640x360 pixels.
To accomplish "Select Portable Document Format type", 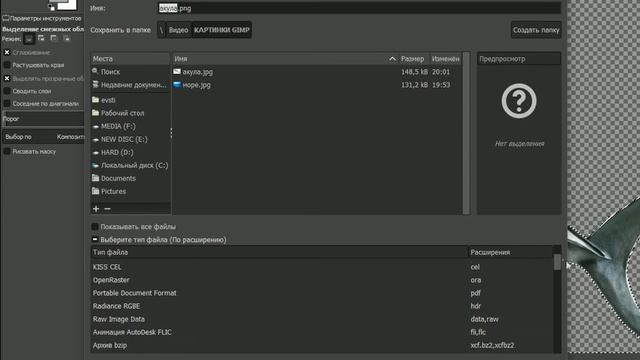I will (x=322, y=293).
